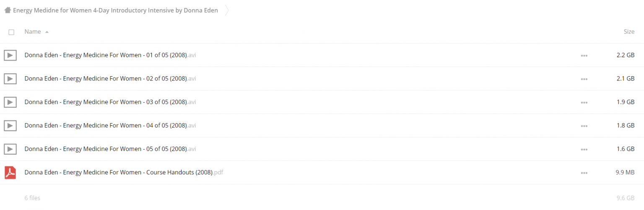
Task: Open more actions for 03 of 05 video
Action: pyautogui.click(x=584, y=102)
